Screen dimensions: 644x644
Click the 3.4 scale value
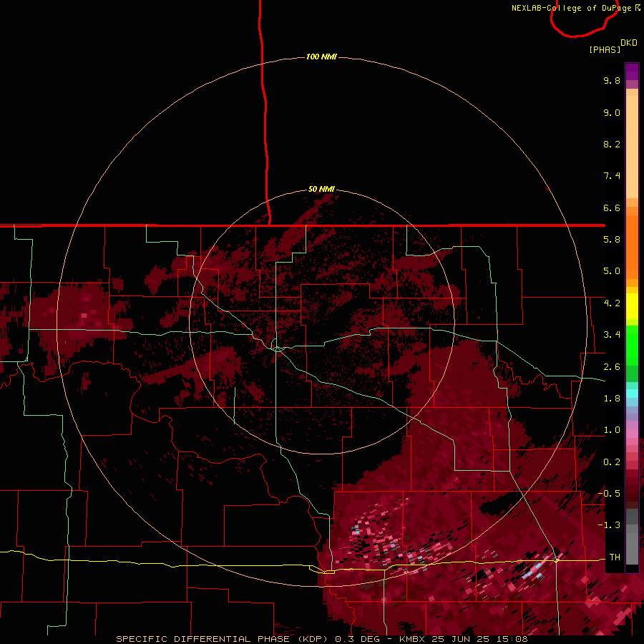612,335
